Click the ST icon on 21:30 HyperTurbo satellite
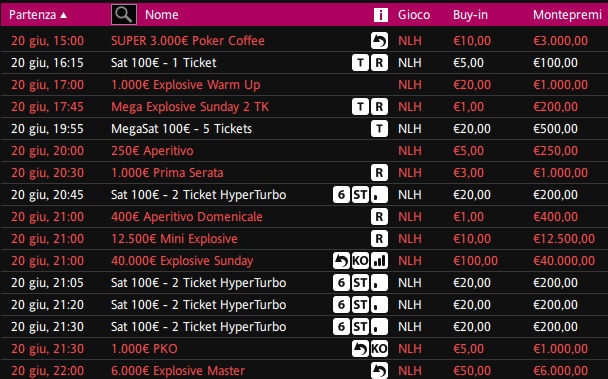The width and height of the screenshot is (608, 379). click(360, 327)
